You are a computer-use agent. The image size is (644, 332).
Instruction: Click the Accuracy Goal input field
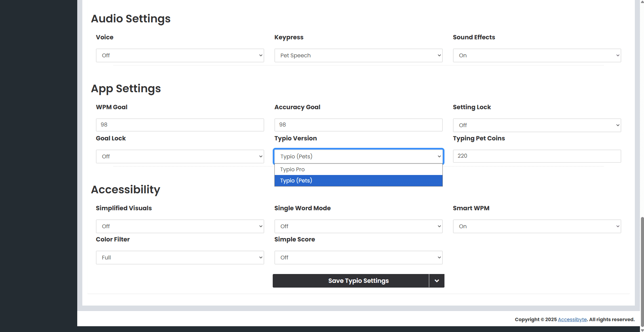358,125
